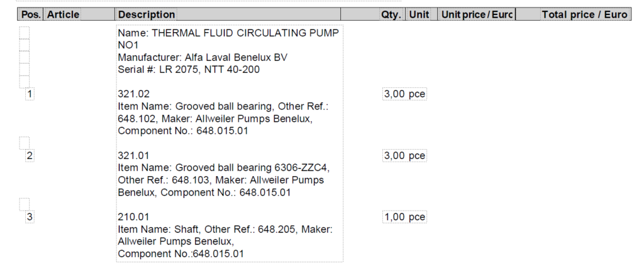Viewport: 644px width, 276px height.
Task: Click the Pos. column header
Action: coord(31,14)
